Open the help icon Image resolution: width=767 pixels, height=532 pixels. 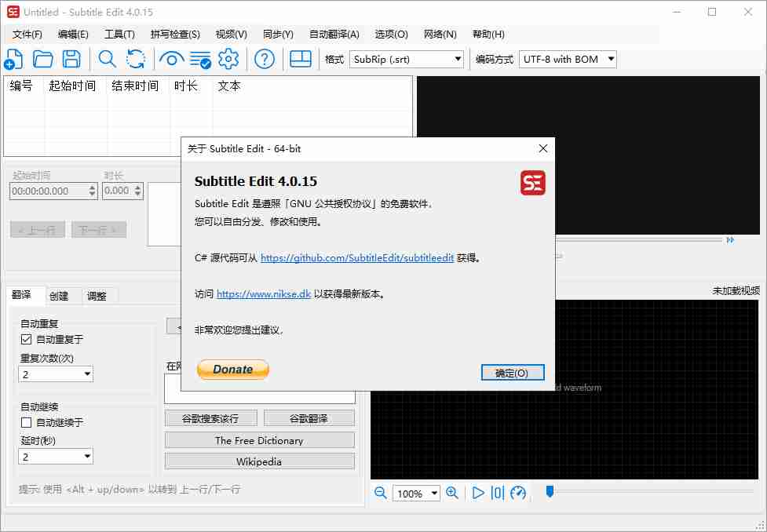click(x=265, y=59)
